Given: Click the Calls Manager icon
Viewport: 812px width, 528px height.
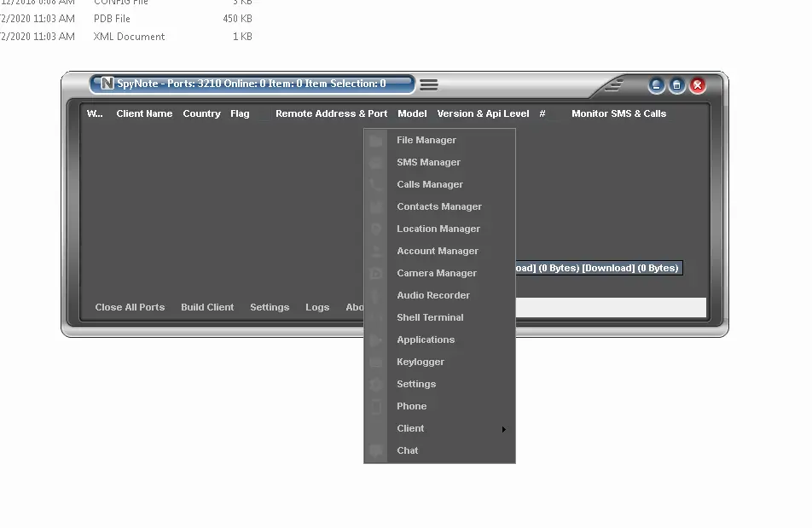Looking at the screenshot, I should 375,184.
